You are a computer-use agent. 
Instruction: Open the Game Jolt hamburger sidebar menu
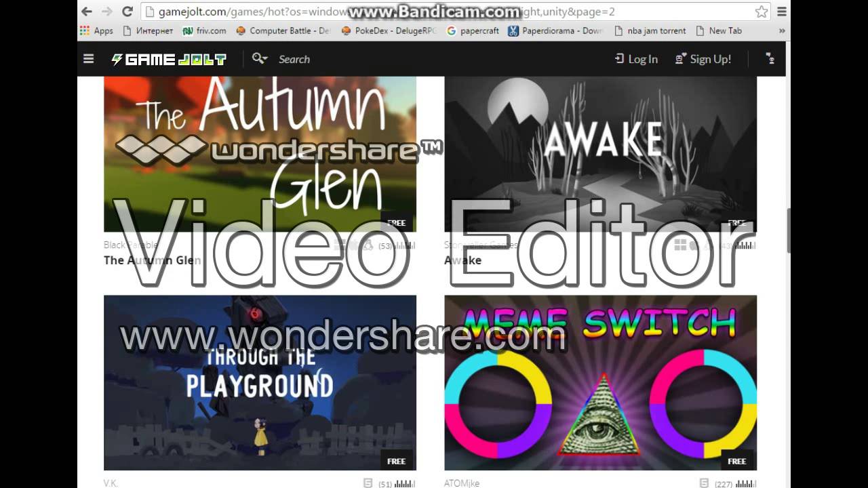point(88,59)
